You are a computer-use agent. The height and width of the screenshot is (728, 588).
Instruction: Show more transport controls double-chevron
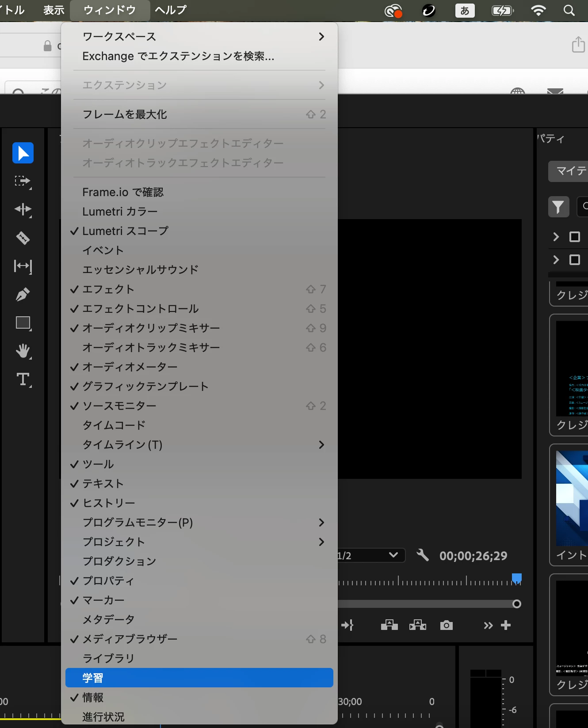[488, 625]
